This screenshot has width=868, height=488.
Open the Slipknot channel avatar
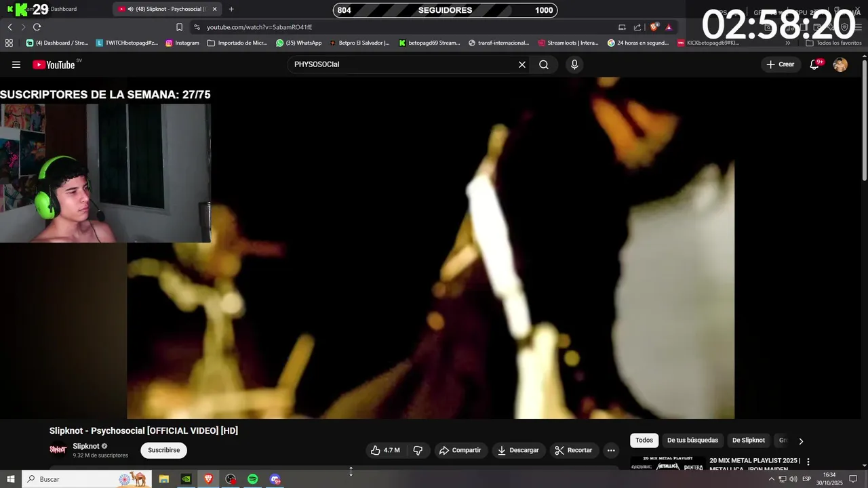pyautogui.click(x=58, y=449)
